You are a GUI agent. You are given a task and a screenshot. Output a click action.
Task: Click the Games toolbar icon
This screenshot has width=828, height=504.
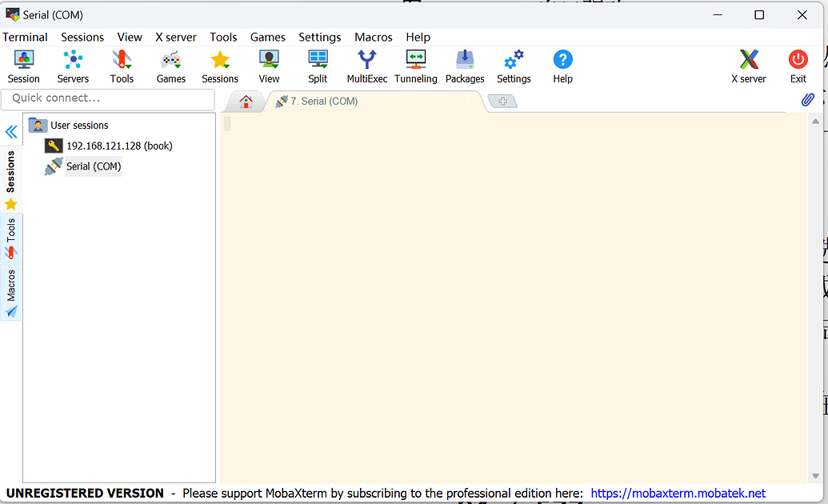tap(170, 66)
